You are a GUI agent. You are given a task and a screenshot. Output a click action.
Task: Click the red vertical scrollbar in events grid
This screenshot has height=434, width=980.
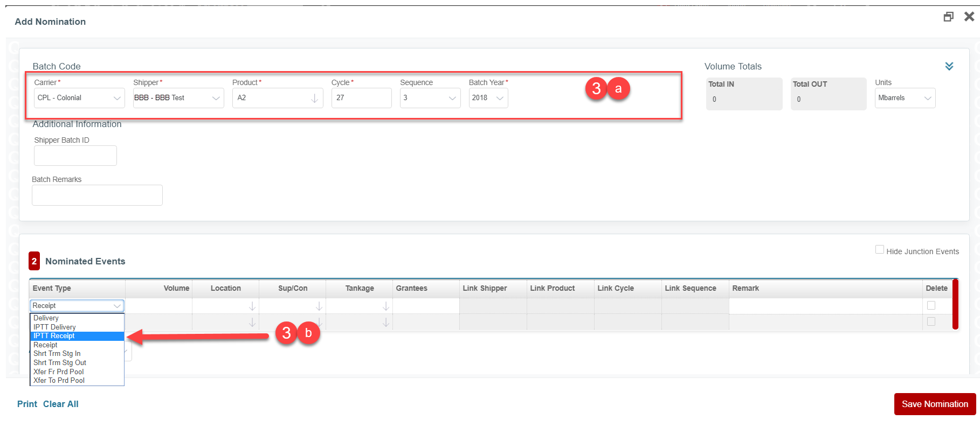[955, 304]
